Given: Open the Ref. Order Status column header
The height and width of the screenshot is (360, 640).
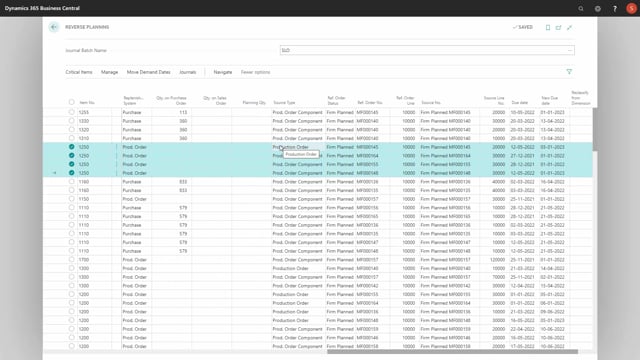Looking at the screenshot, I should click(336, 100).
